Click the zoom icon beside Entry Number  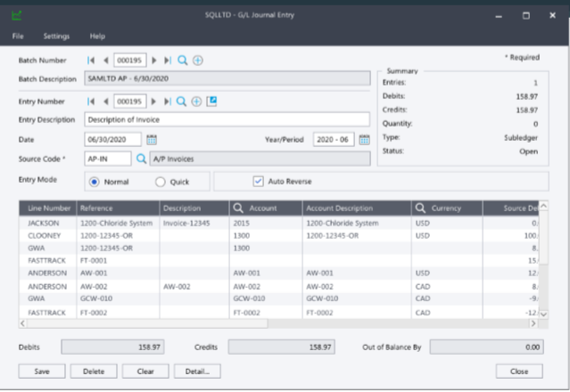(x=212, y=101)
